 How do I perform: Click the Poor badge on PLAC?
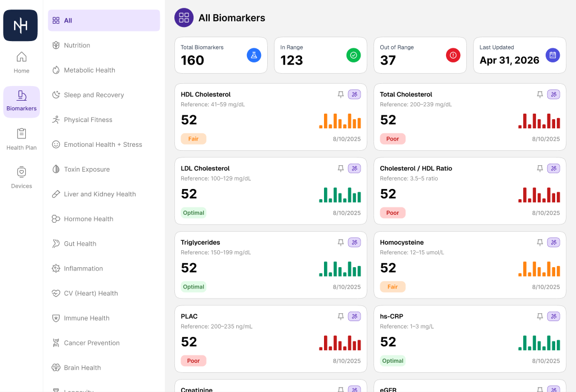click(x=193, y=361)
